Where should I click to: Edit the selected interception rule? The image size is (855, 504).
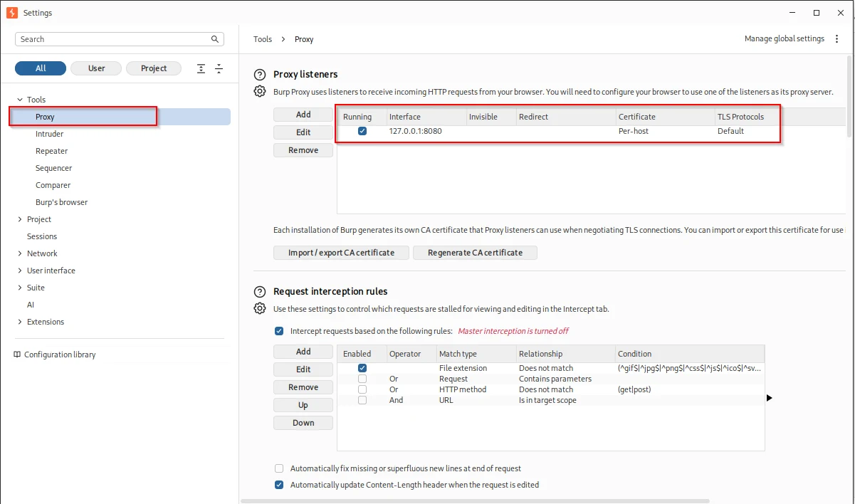pos(303,369)
